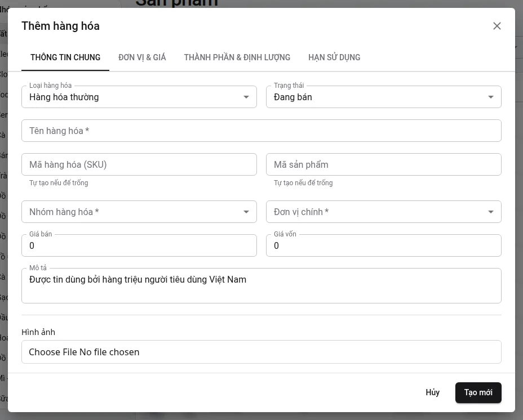Select the Giá bán input
The height and width of the screenshot is (420, 523).
139,245
